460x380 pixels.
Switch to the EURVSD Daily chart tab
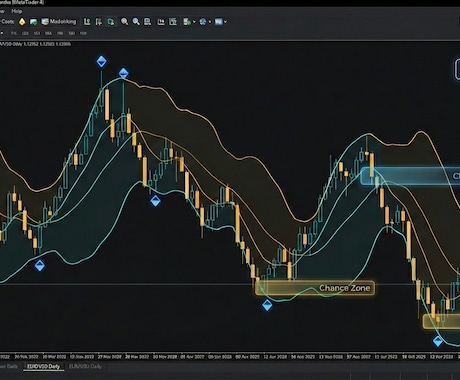pyautogui.click(x=44, y=366)
